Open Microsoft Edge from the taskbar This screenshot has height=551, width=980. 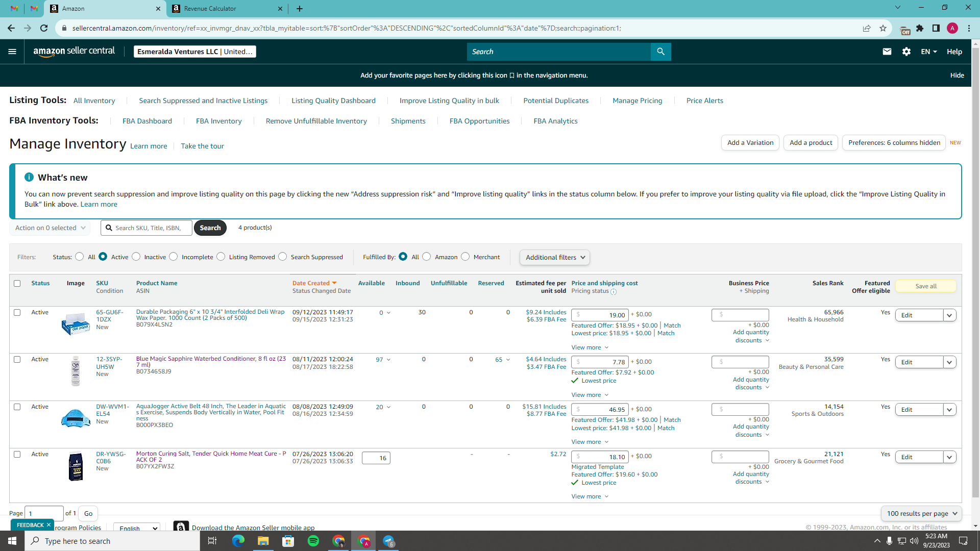pyautogui.click(x=238, y=541)
